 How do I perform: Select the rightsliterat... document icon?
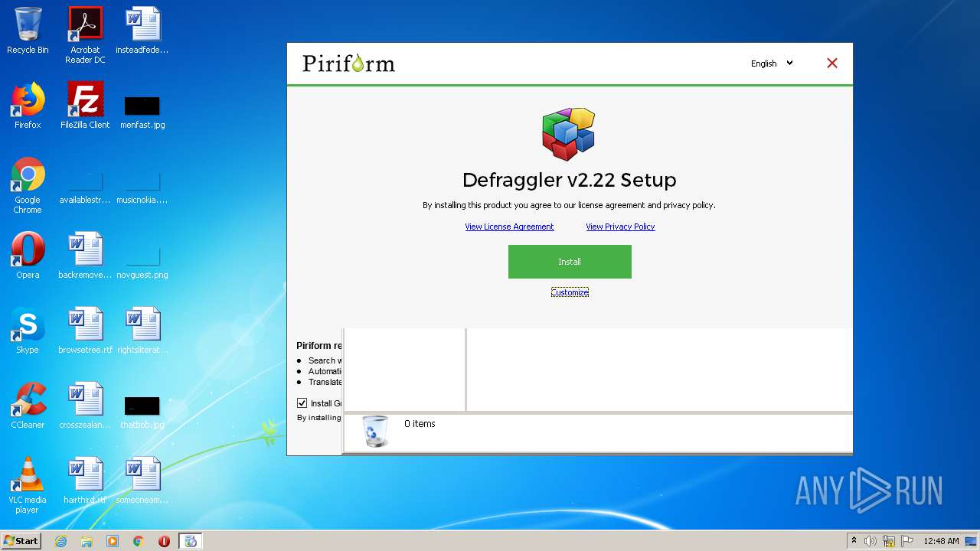coord(142,331)
